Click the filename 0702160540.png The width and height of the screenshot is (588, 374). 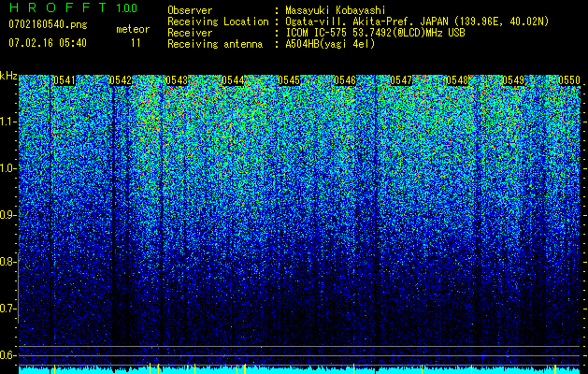pyautogui.click(x=48, y=25)
